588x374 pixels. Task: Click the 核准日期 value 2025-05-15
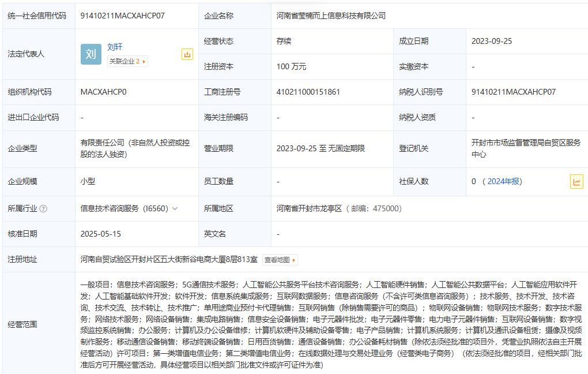point(101,234)
